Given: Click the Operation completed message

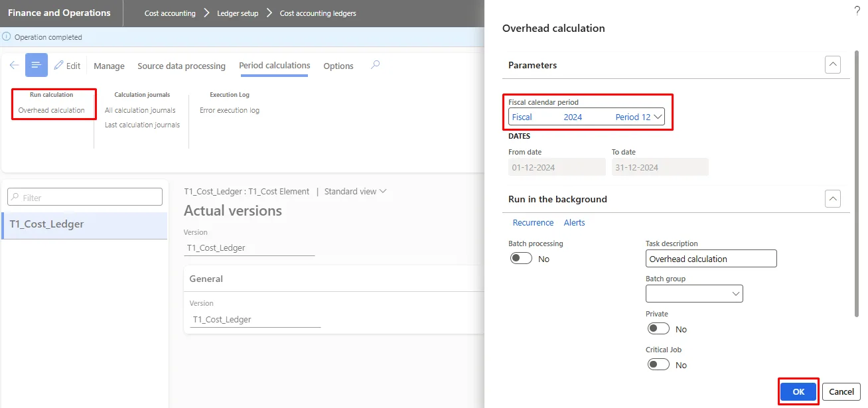Looking at the screenshot, I should 48,37.
